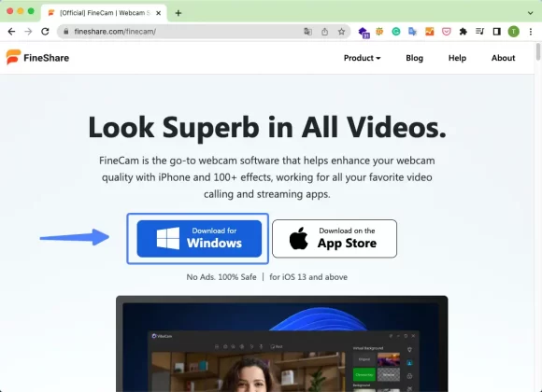Viewport: 542px width, 392px height.
Task: Expand the tab search chevron
Action: pyautogui.click(x=530, y=13)
